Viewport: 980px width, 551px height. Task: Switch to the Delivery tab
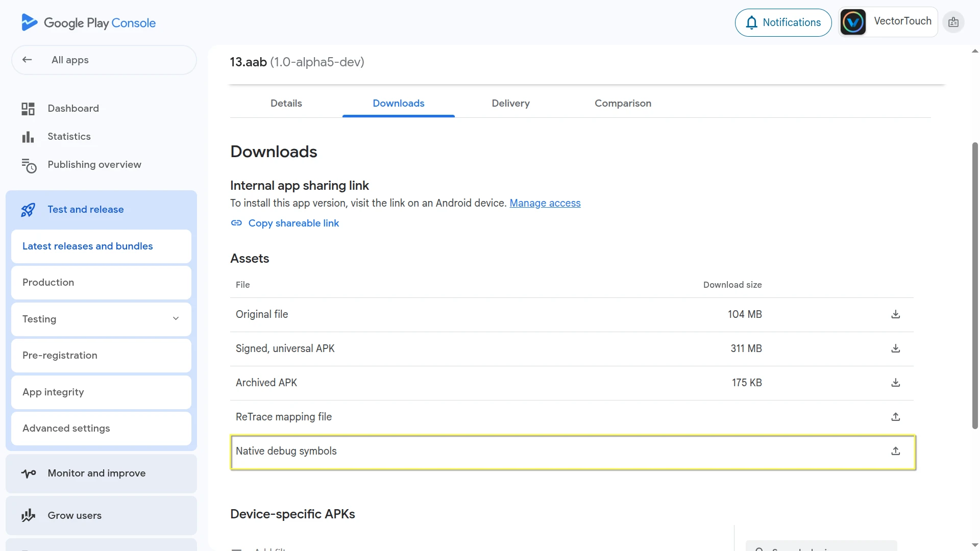(510, 103)
